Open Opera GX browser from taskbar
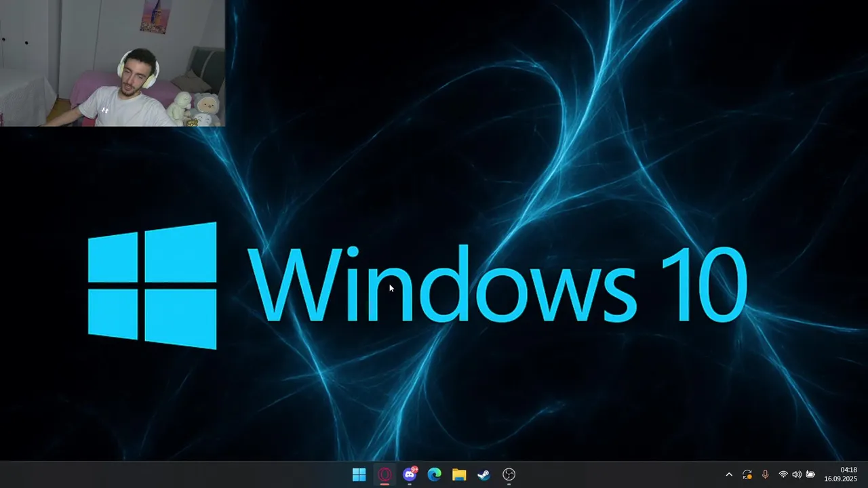 tap(384, 474)
